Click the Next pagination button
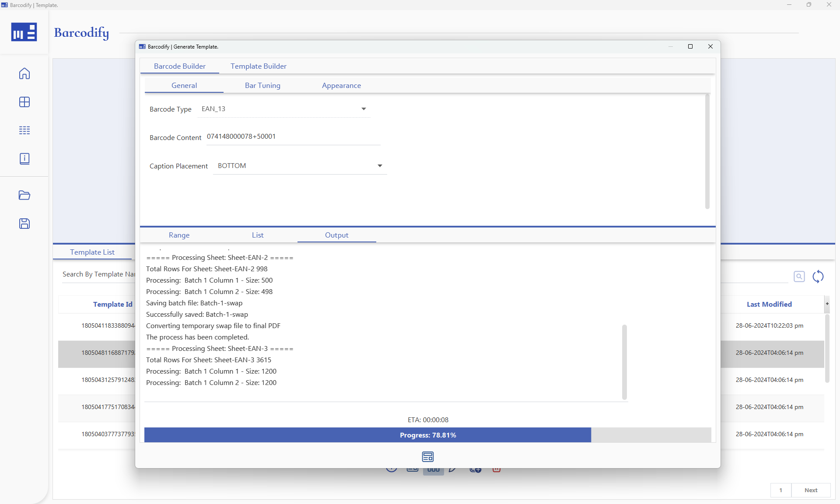 pyautogui.click(x=811, y=490)
